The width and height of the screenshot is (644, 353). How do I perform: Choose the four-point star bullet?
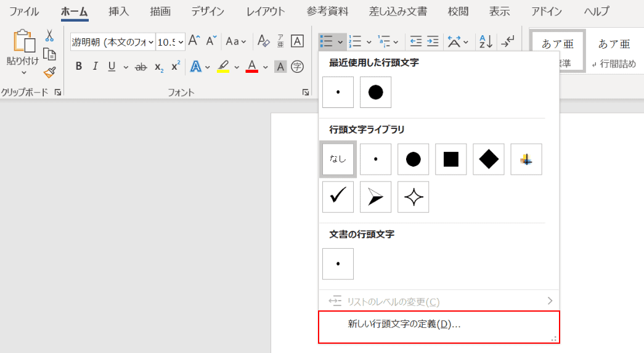413,197
